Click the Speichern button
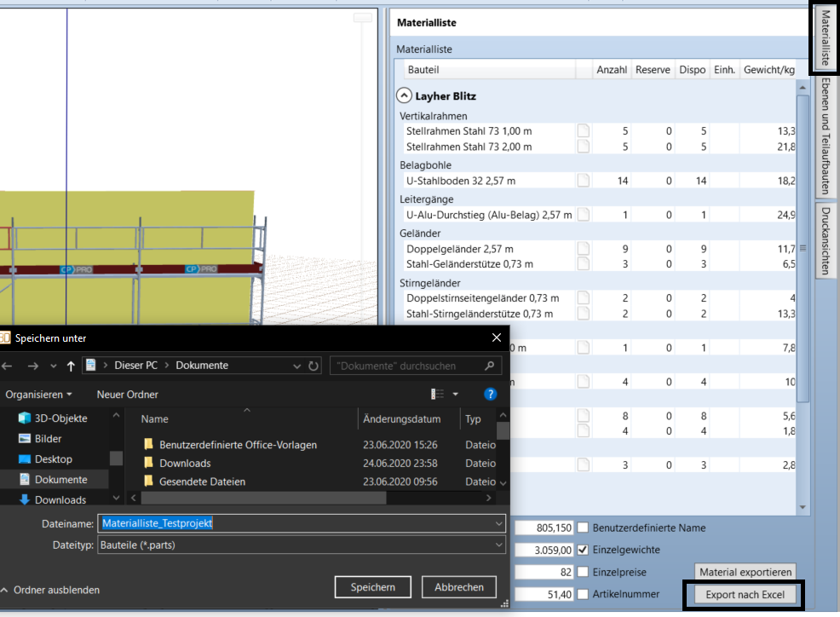This screenshot has height=617, width=840. 373,587
